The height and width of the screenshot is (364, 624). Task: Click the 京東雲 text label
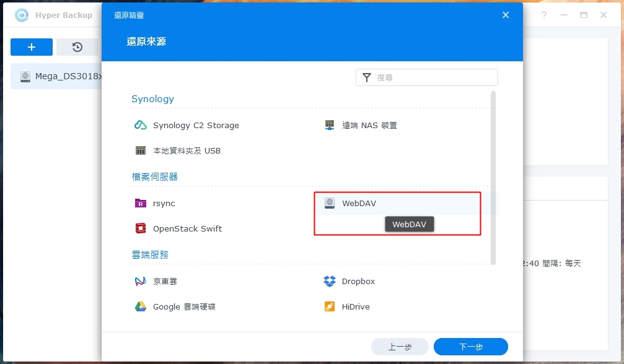pos(165,281)
